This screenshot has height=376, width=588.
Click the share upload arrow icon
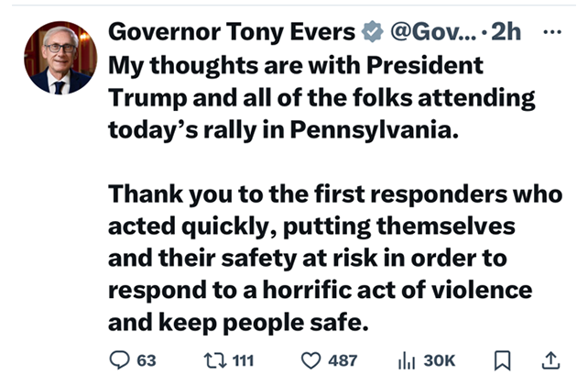[x=552, y=359]
